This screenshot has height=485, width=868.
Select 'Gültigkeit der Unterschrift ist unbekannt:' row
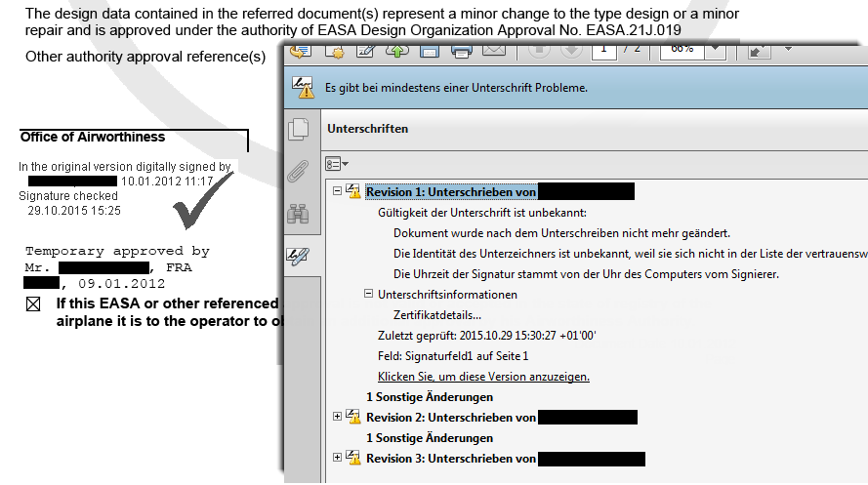tap(482, 213)
